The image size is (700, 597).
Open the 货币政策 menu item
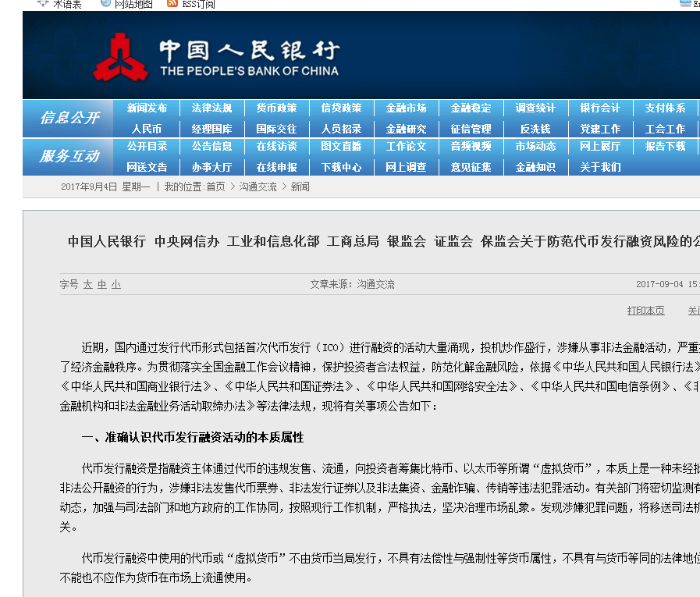[x=276, y=108]
